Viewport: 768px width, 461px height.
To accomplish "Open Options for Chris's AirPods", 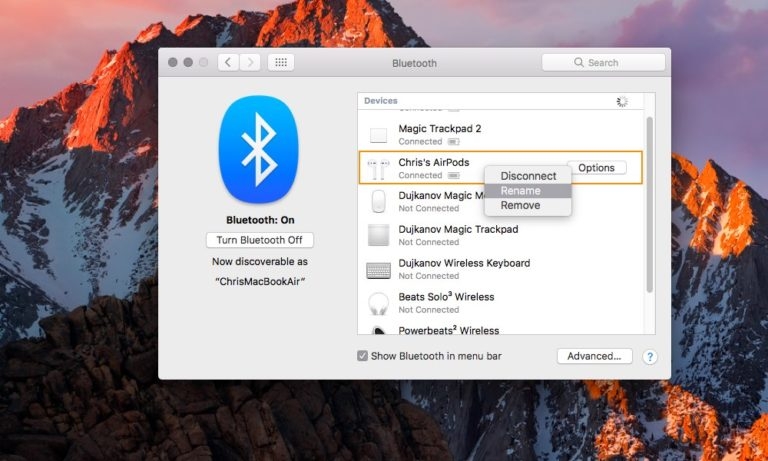I will click(596, 168).
